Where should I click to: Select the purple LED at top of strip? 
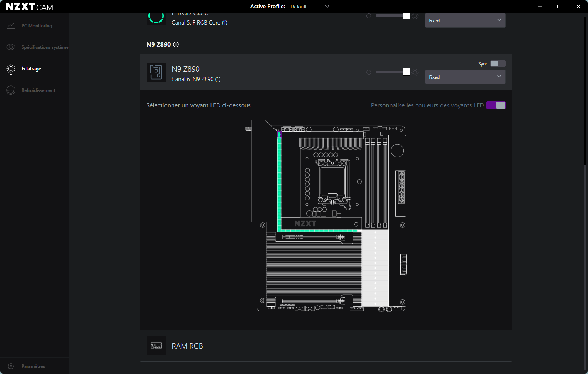point(279,134)
